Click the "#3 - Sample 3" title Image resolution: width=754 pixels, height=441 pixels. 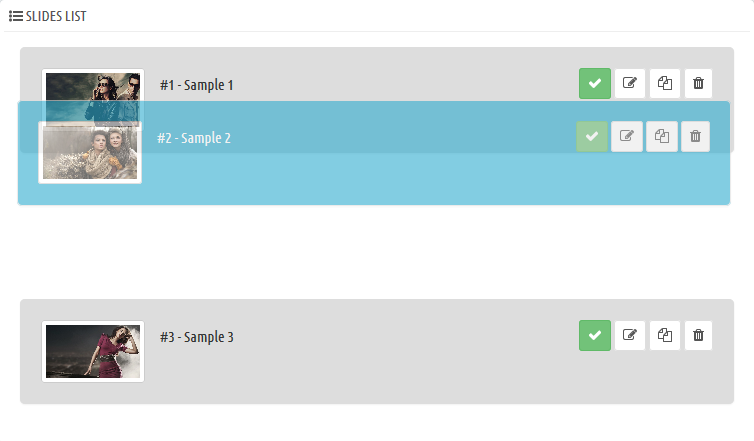(196, 337)
